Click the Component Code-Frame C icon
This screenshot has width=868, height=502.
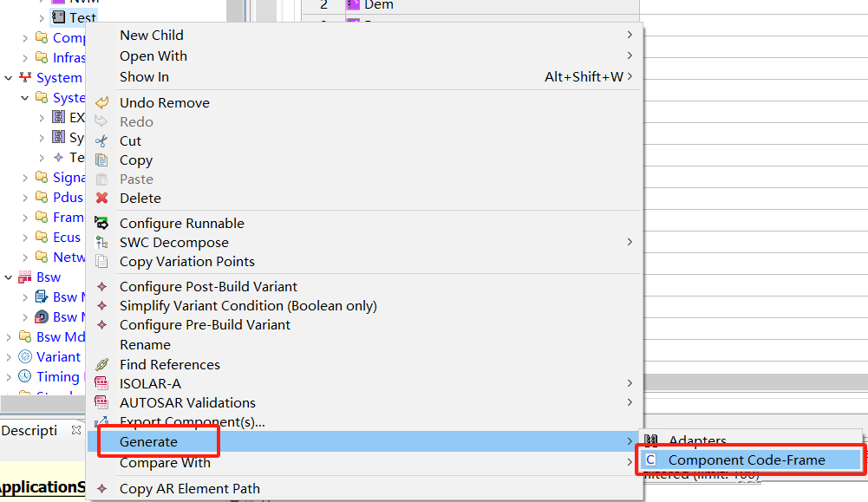[651, 460]
